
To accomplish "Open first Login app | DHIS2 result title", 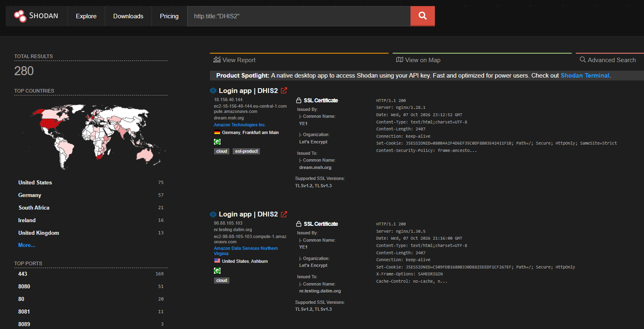I will (x=249, y=91).
